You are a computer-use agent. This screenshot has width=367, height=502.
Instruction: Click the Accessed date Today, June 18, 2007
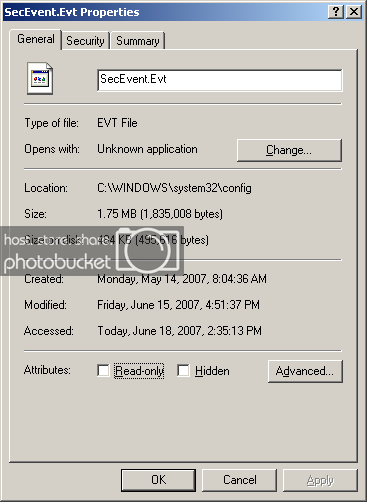180,331
